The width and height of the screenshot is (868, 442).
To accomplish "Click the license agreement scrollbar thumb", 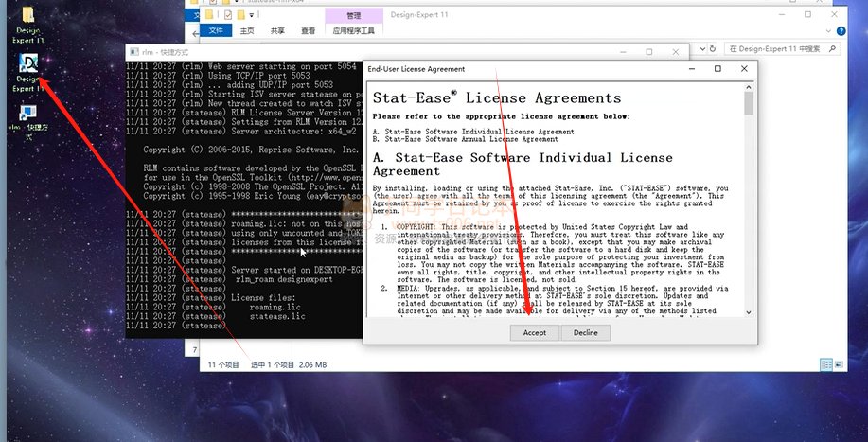I will (749, 103).
